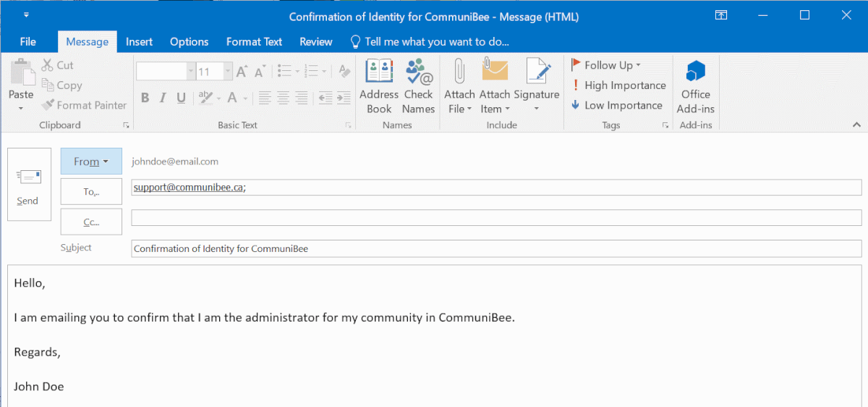
Task: Click the sentence about the CommuniBee administrator
Action: 264,317
